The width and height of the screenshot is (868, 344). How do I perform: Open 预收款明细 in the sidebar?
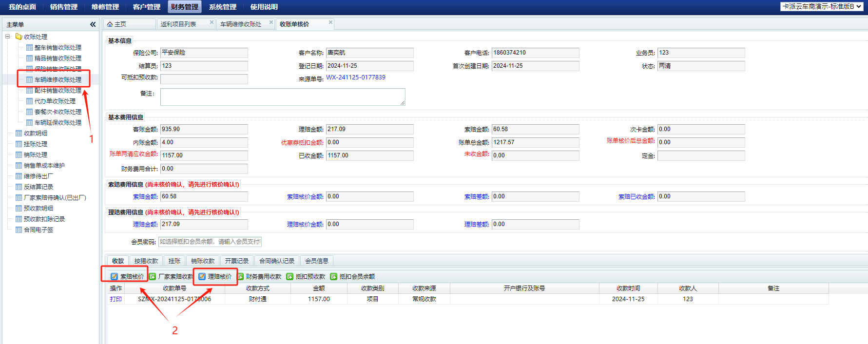tap(39, 208)
